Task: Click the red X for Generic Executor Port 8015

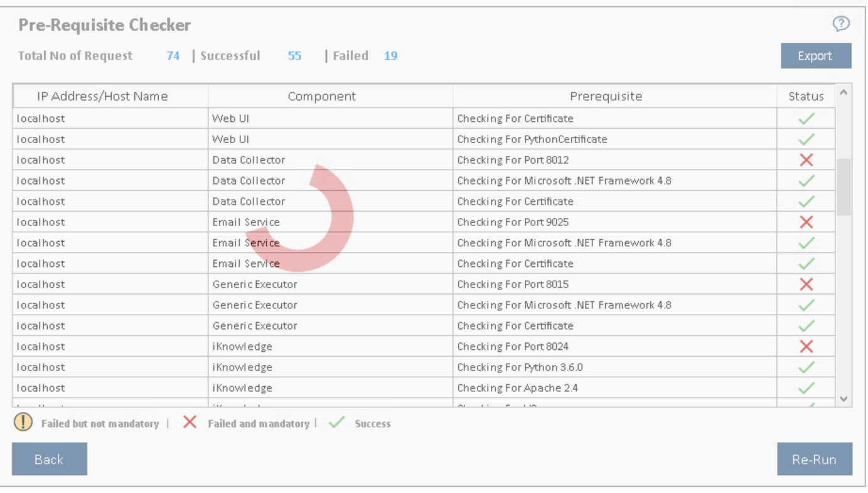Action: coord(805,284)
